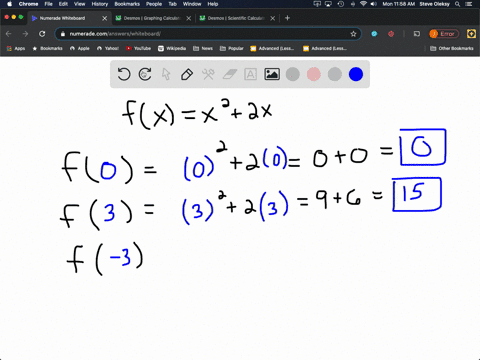Bookmark this page with the star
Screen dimensions: 480x360
tap(353, 34)
